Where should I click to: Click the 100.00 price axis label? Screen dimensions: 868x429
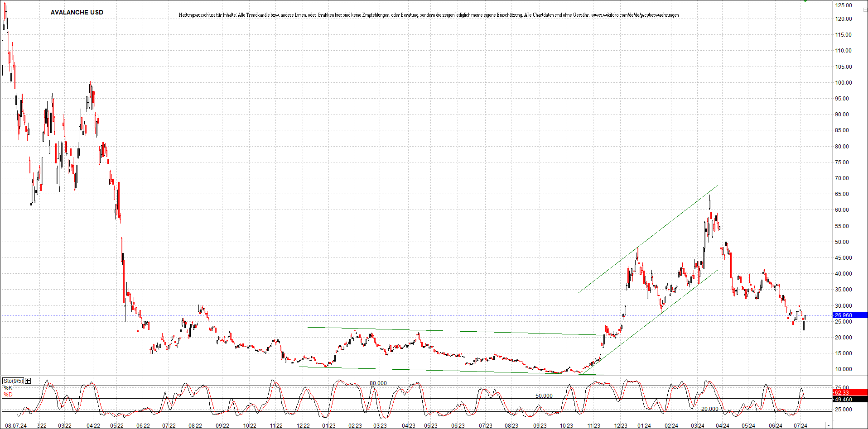point(844,83)
